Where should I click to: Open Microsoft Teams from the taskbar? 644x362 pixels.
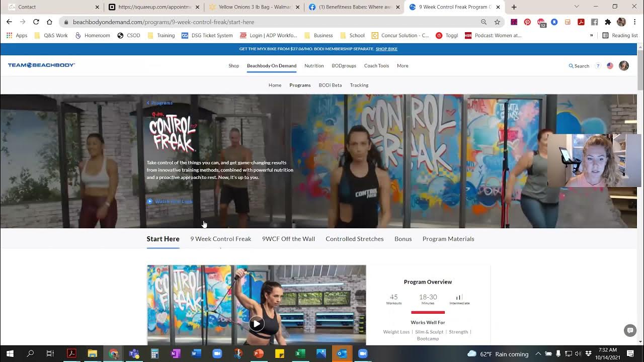[134, 353]
